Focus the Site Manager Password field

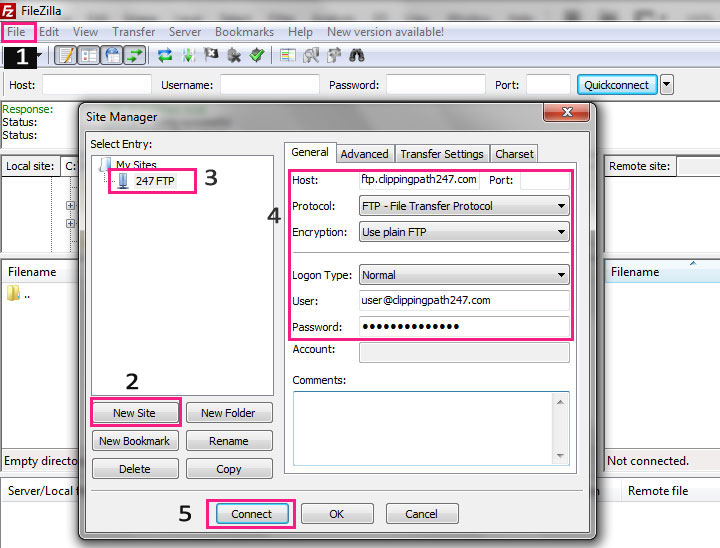pyautogui.click(x=464, y=327)
